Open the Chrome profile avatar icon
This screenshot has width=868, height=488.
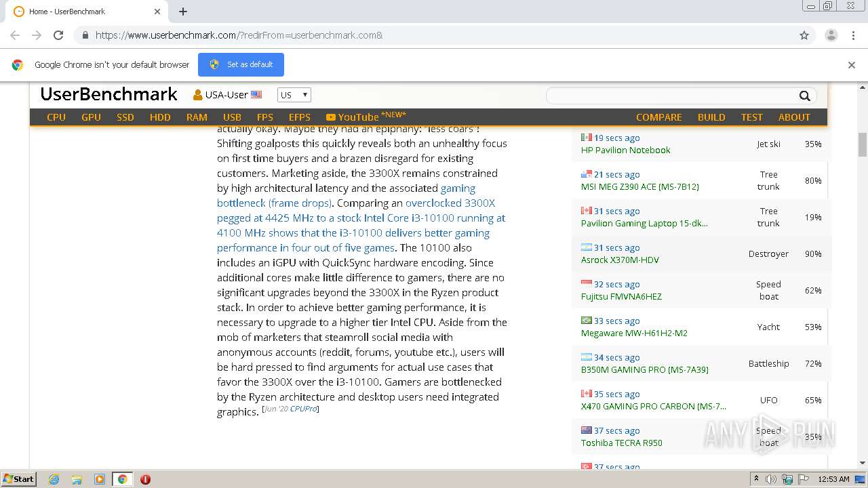pyautogui.click(x=831, y=35)
